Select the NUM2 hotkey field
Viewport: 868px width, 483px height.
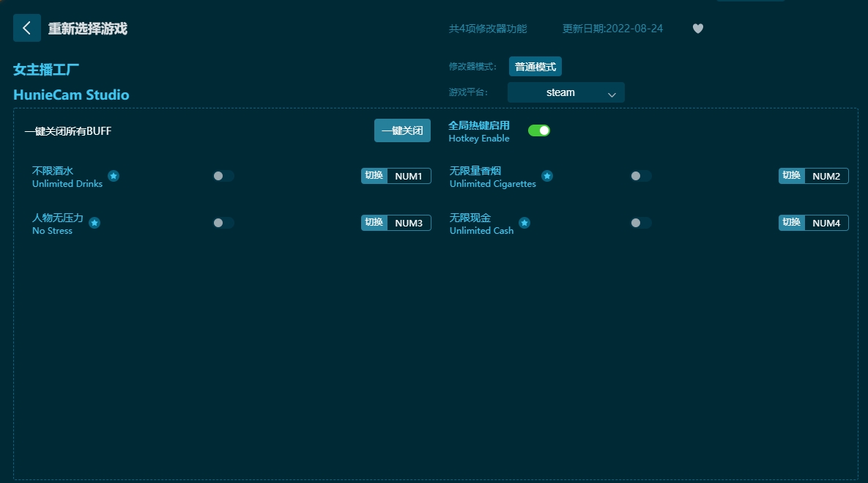click(826, 176)
